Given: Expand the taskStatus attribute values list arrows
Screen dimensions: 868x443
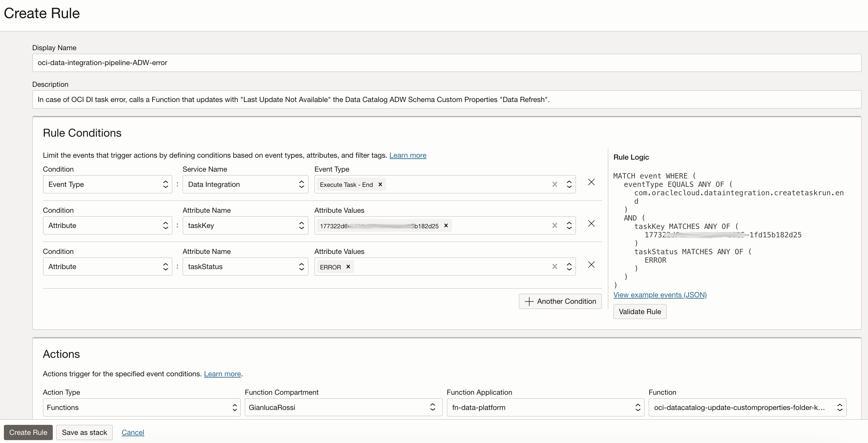Looking at the screenshot, I should click(569, 267).
